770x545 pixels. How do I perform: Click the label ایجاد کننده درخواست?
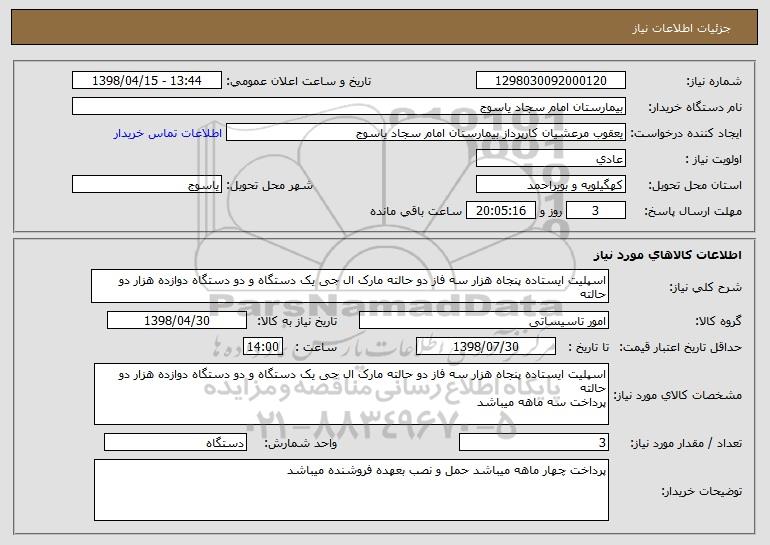pos(686,134)
